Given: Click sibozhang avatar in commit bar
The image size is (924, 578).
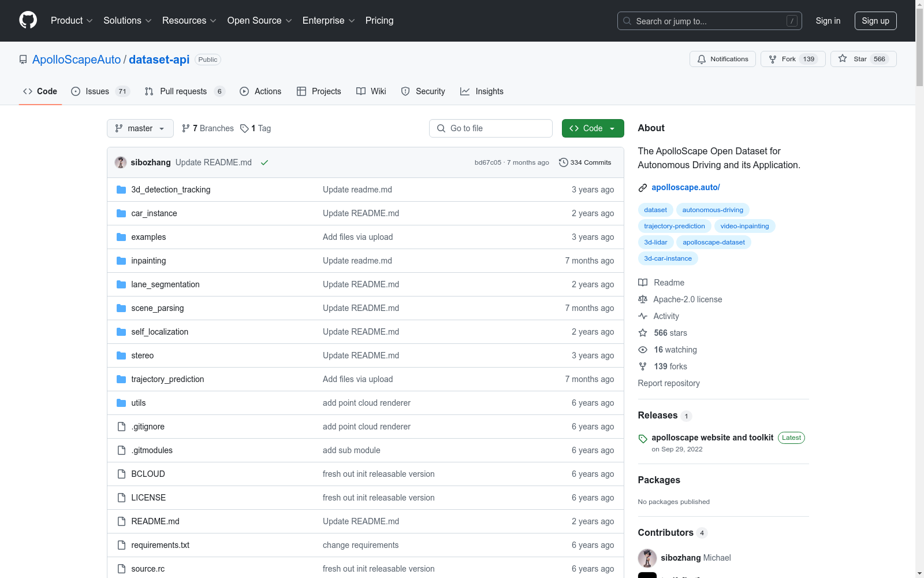Looking at the screenshot, I should point(121,162).
